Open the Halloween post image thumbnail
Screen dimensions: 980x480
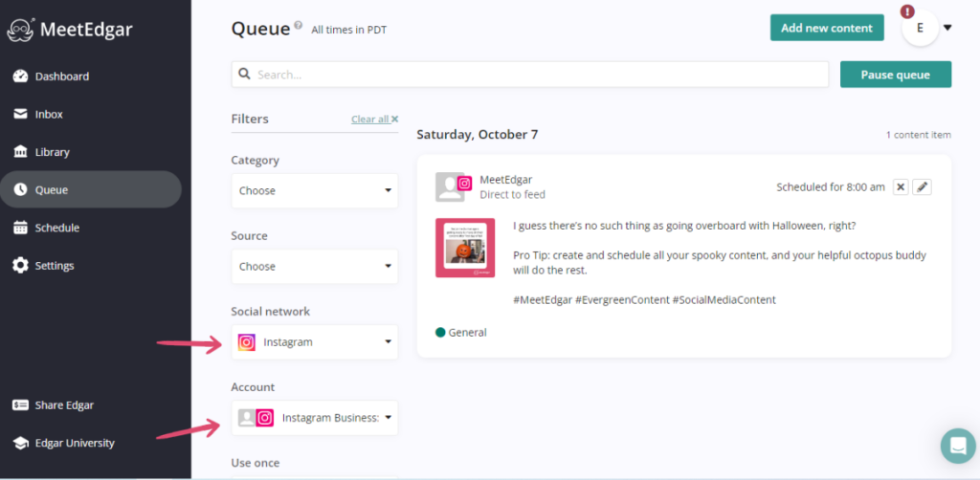(465, 248)
